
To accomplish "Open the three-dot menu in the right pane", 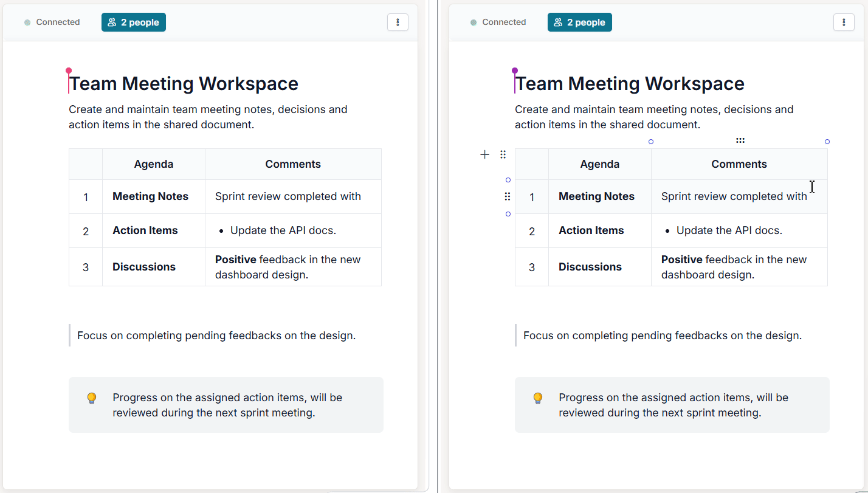I will pyautogui.click(x=844, y=22).
